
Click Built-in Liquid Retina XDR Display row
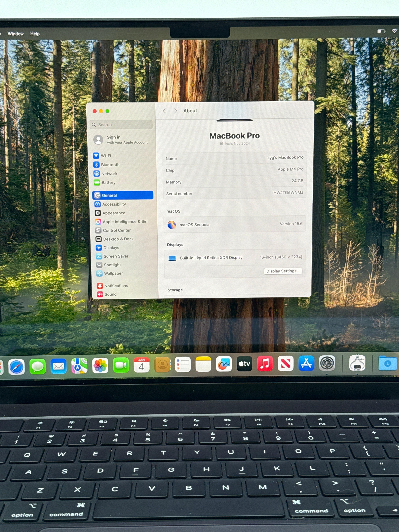[235, 258]
